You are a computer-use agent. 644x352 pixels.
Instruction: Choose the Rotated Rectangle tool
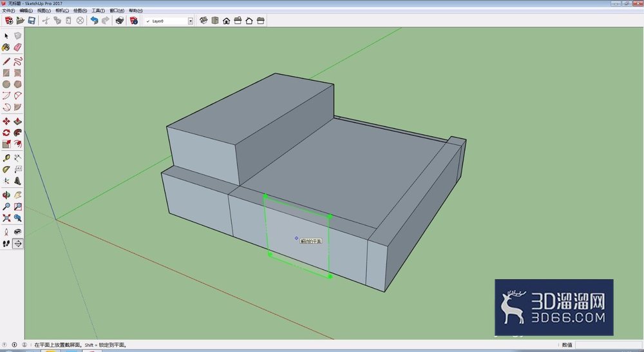point(17,73)
